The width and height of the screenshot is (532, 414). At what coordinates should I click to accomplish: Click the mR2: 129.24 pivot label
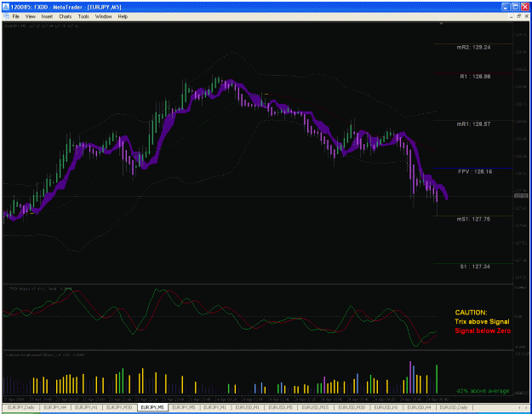[473, 47]
